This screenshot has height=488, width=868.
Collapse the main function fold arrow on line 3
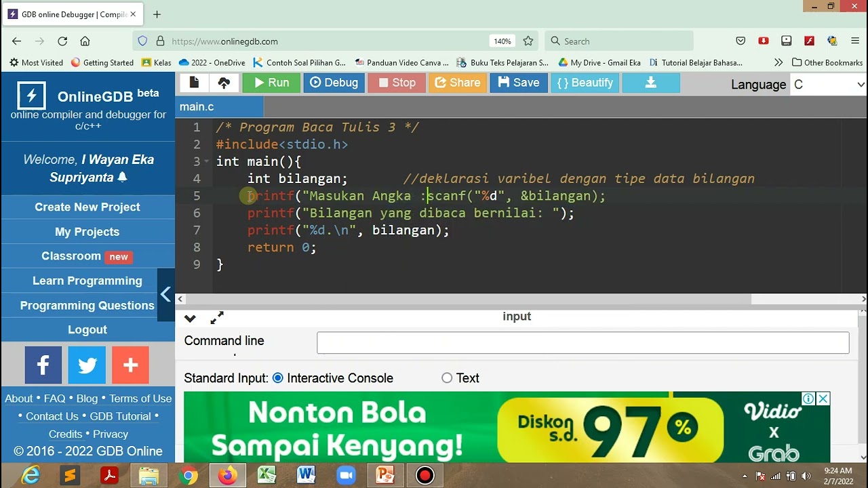[x=207, y=162]
